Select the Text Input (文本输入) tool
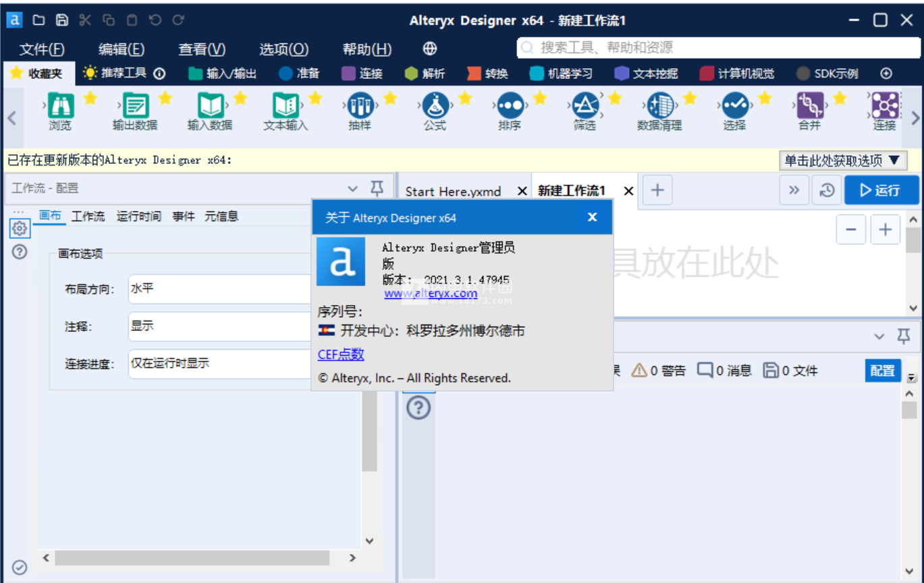Screen dimensions: 924x583 coord(286,107)
